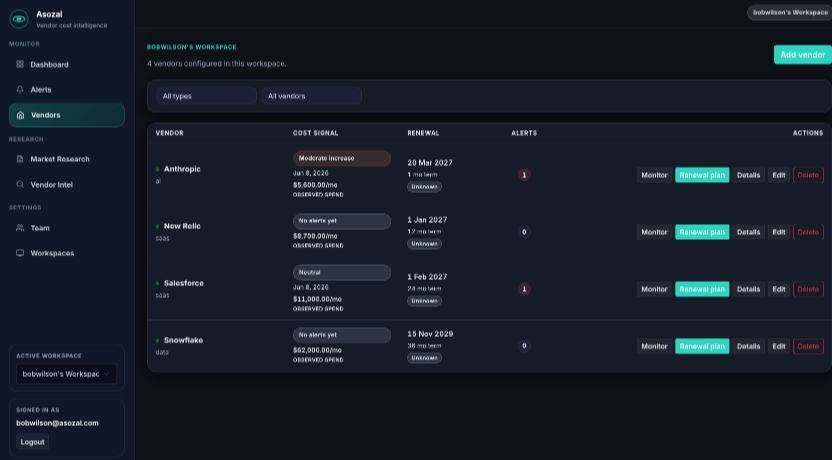The width and height of the screenshot is (832, 460).
Task: Click the Snowflake vendor name
Action: [x=183, y=340]
